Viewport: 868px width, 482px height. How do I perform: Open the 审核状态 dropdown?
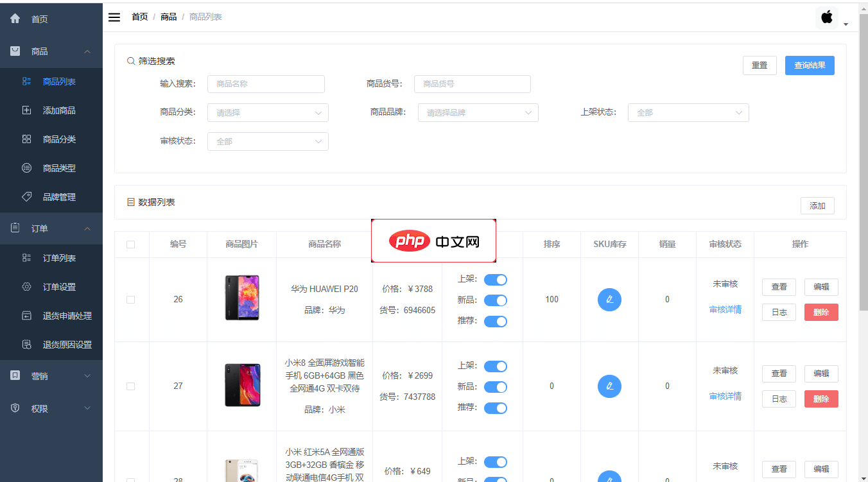tap(268, 141)
